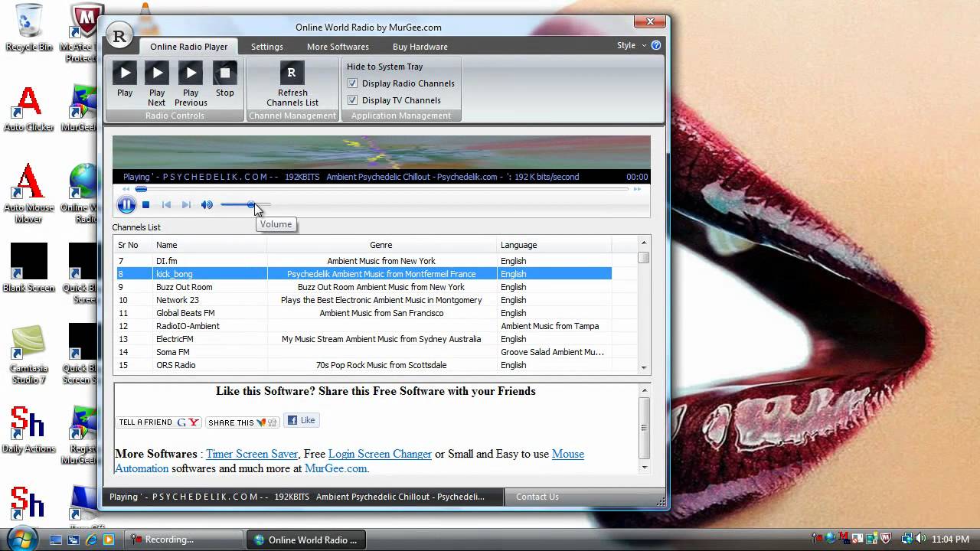This screenshot has height=551, width=980.
Task: Click the previous track button in the player
Action: tap(166, 205)
